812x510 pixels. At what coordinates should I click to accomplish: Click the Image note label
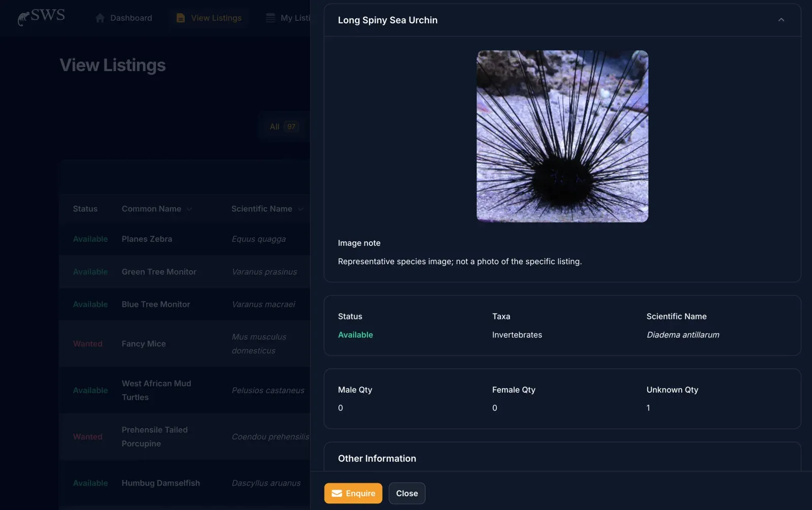tap(359, 243)
